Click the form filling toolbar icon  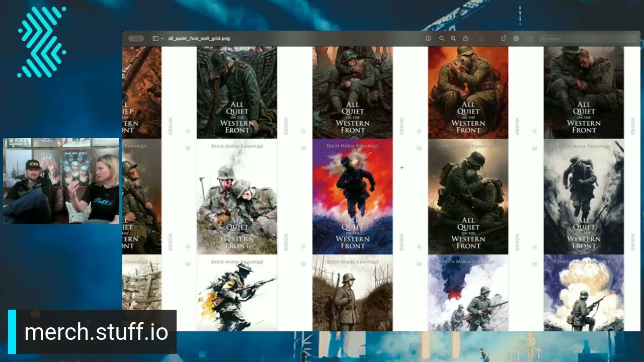530,38
